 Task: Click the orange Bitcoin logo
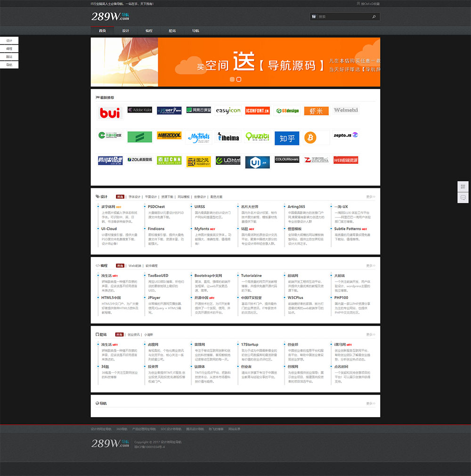pos(310,137)
